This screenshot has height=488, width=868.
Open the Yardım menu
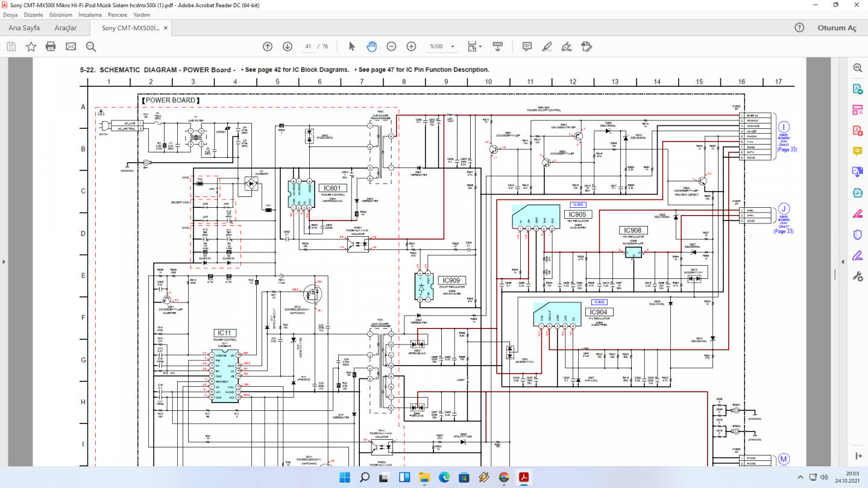pos(141,14)
